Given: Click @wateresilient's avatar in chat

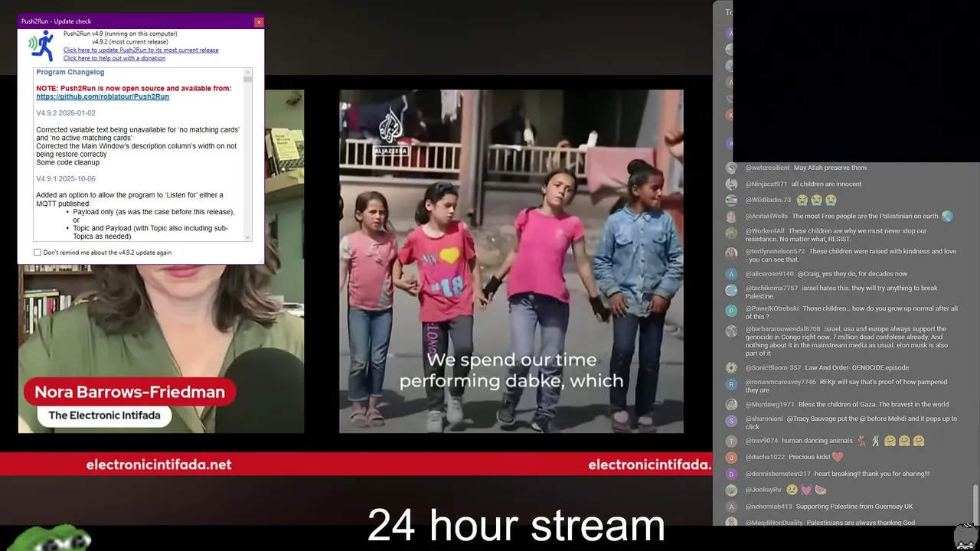Looking at the screenshot, I should point(731,168).
